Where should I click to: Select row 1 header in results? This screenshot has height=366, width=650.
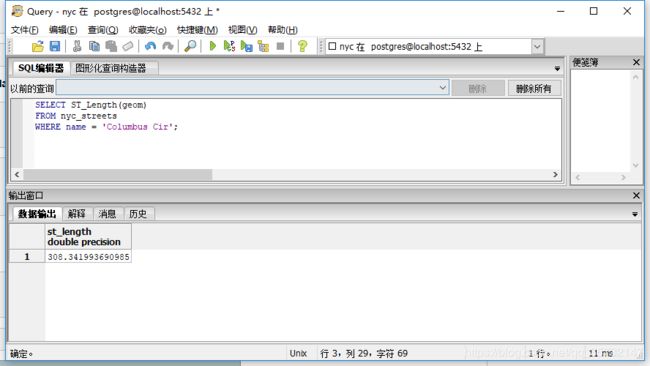(x=27, y=257)
